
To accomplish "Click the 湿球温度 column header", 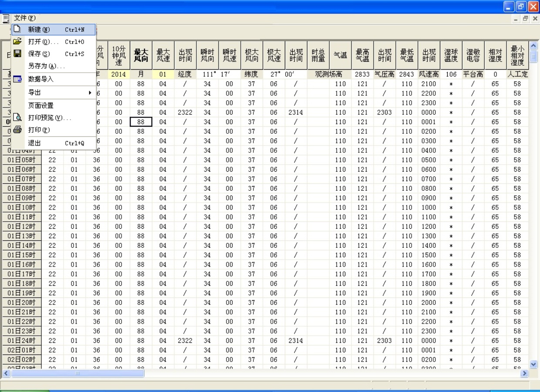I will (451, 55).
